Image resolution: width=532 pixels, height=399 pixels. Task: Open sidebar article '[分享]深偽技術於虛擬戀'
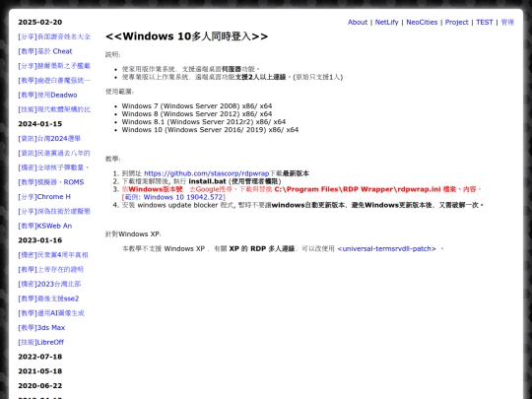tap(54, 212)
